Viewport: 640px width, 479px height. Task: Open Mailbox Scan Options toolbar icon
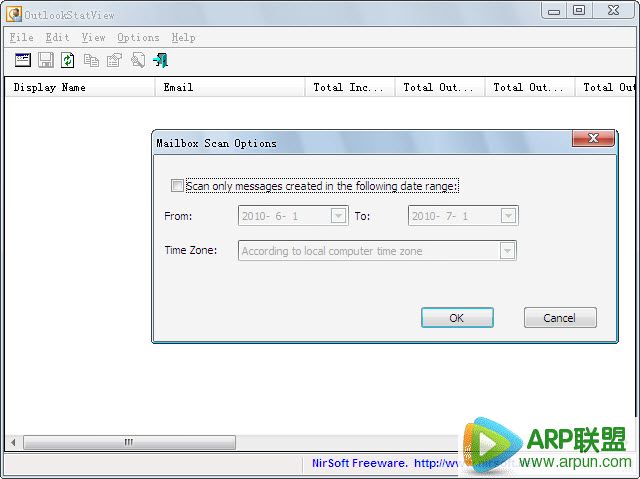click(x=23, y=60)
